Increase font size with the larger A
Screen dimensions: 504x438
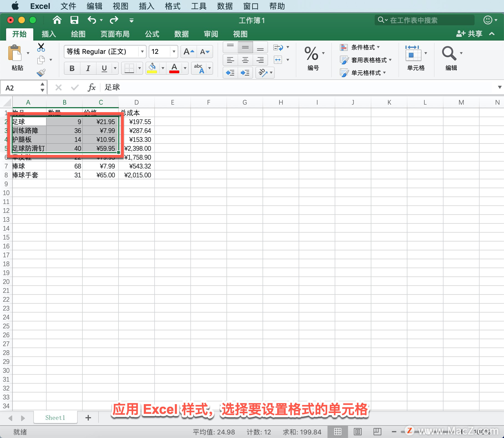tap(189, 52)
